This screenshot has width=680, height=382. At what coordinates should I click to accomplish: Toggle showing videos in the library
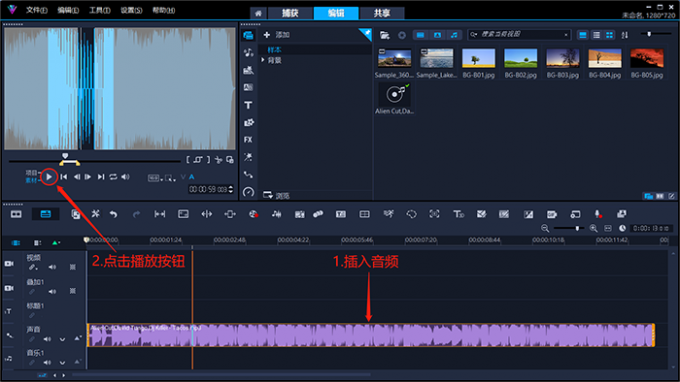[x=420, y=35]
